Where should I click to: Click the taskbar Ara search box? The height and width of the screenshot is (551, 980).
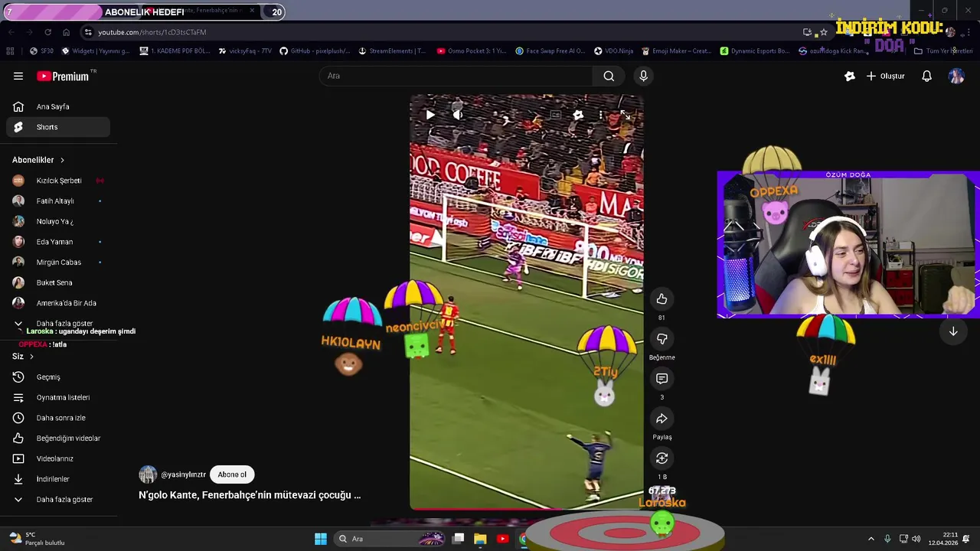pyautogui.click(x=388, y=539)
